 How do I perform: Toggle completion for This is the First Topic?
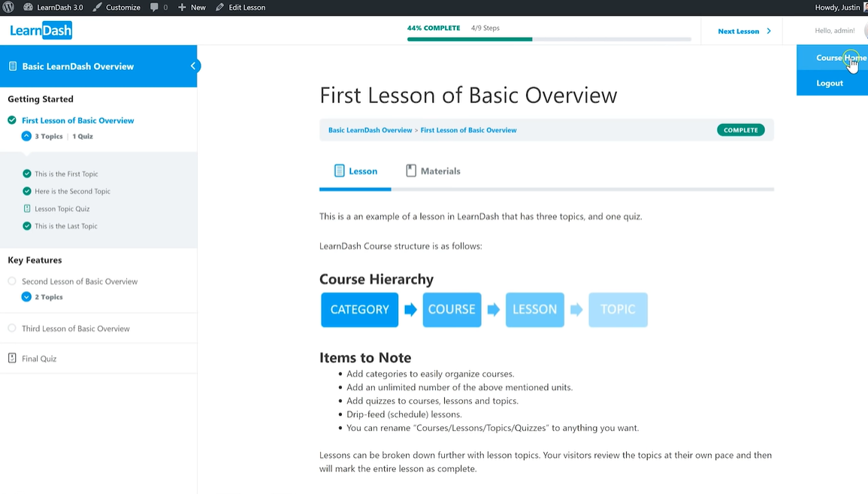(26, 173)
